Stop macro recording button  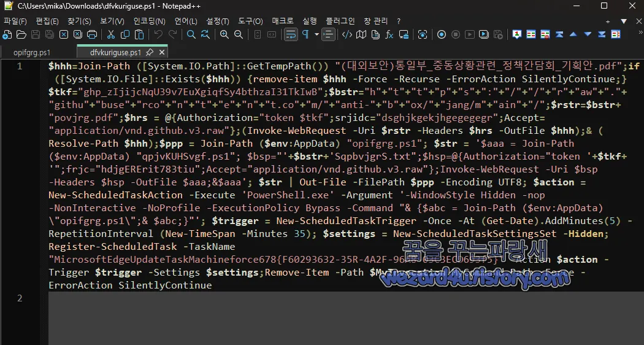(456, 34)
